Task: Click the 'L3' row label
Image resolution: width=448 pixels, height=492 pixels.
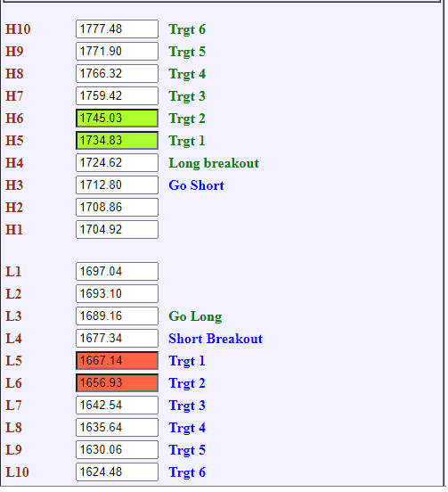Action: pyautogui.click(x=13, y=316)
